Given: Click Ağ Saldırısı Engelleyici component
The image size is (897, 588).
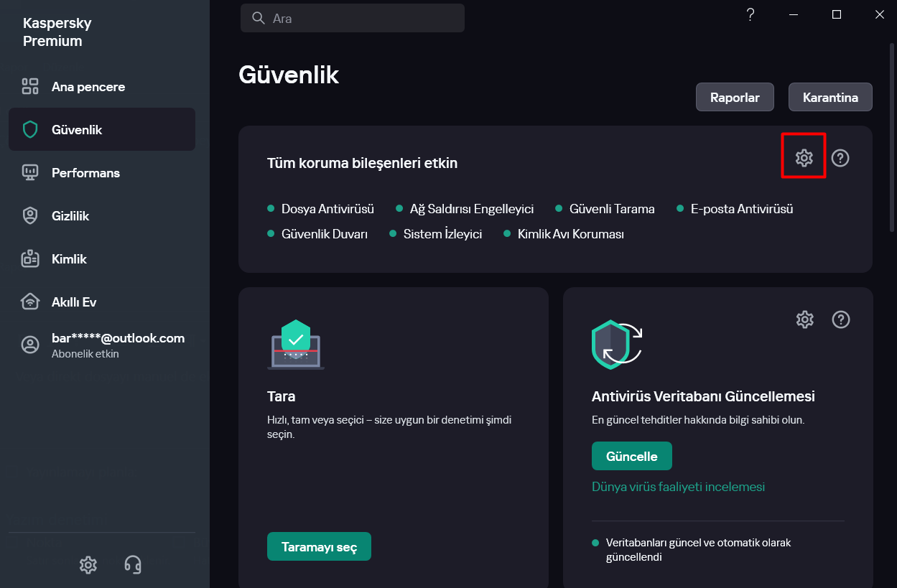Looking at the screenshot, I should pyautogui.click(x=465, y=209).
